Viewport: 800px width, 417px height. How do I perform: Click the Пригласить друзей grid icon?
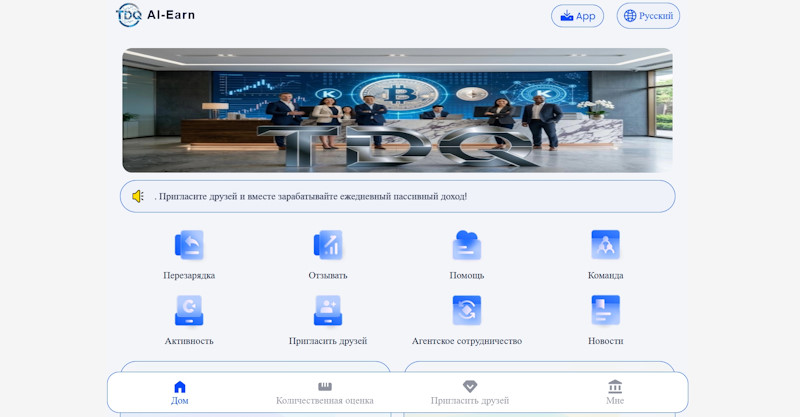point(328,310)
